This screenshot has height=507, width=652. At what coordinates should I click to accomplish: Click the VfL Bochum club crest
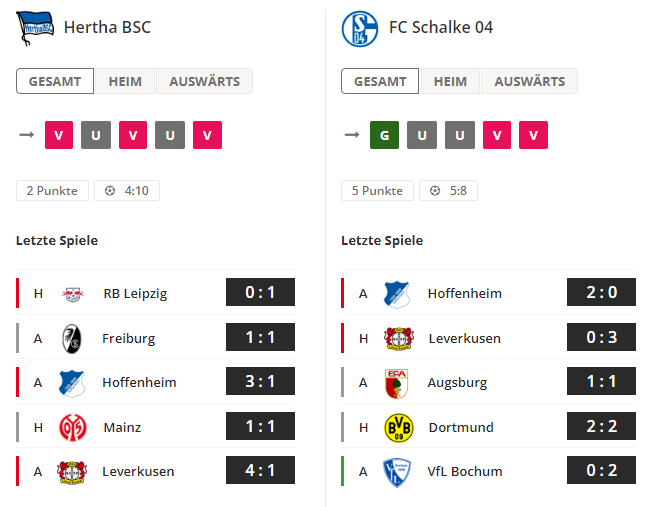point(397,472)
